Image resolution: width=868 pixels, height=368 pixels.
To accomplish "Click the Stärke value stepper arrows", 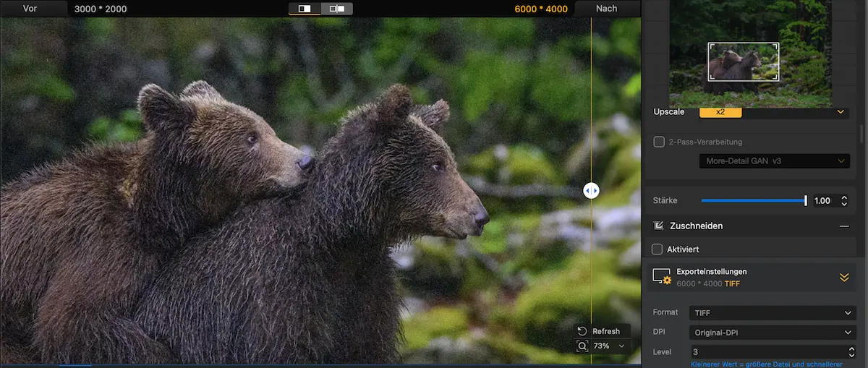I will [844, 200].
